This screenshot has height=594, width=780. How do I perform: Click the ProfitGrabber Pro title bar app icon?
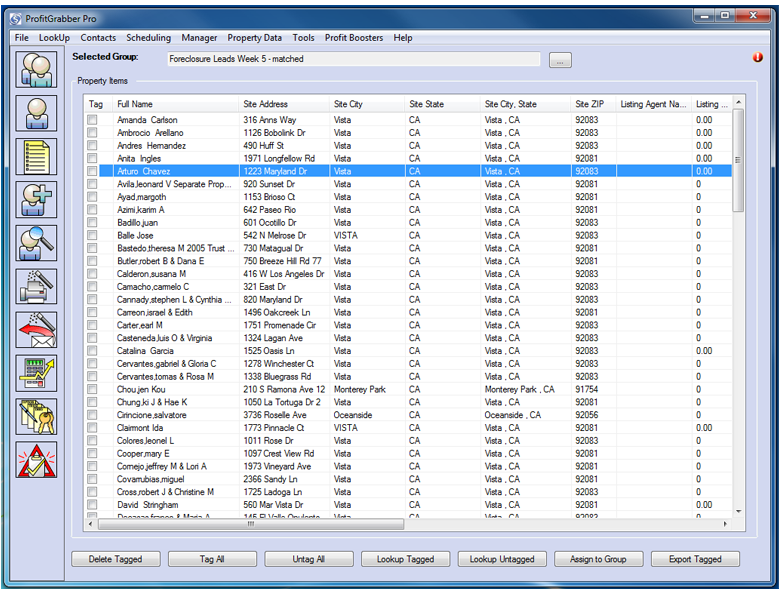coord(16,19)
